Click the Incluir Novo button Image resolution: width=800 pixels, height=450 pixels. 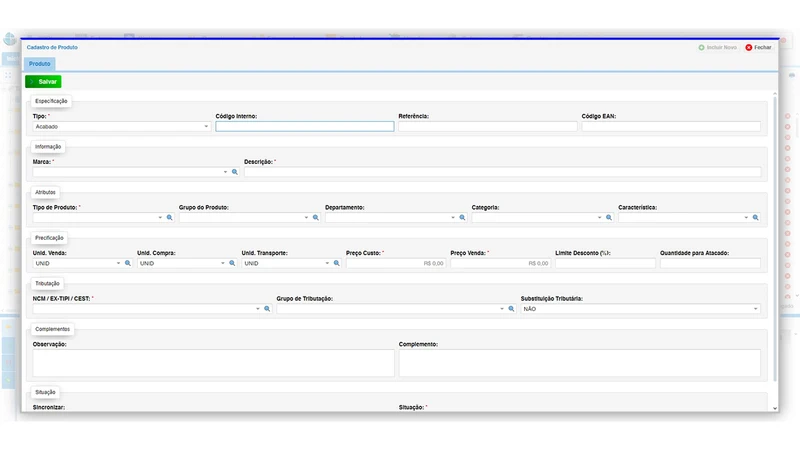[x=717, y=47]
